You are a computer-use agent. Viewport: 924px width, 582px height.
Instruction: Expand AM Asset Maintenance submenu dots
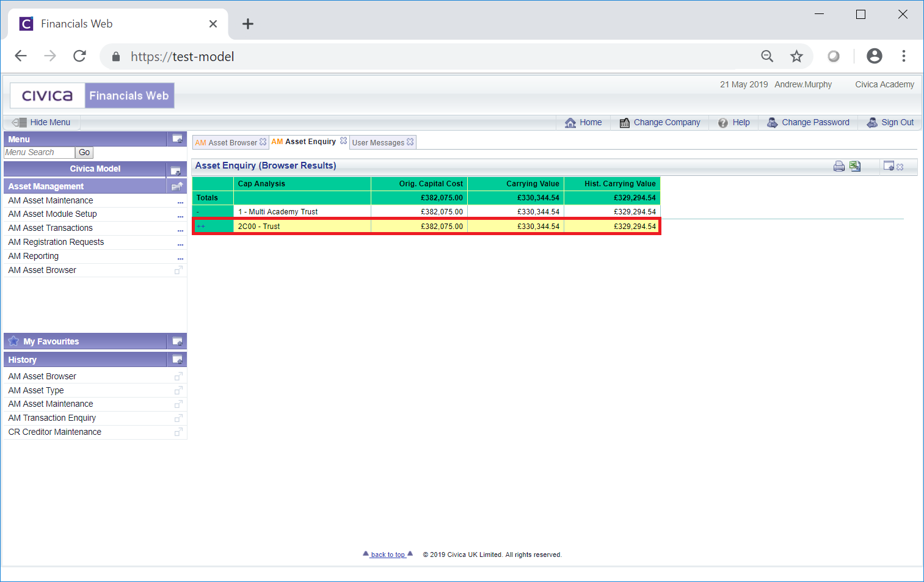pos(180,202)
